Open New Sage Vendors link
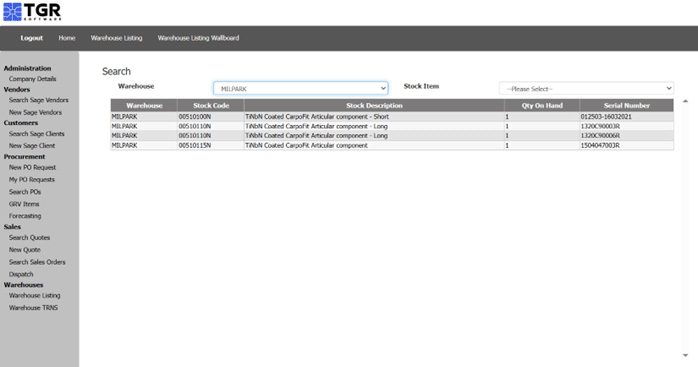Image resolution: width=698 pixels, height=367 pixels. (x=35, y=113)
